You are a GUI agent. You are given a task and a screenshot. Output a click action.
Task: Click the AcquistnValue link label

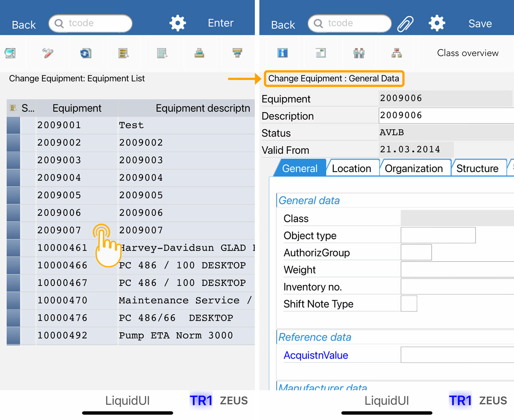[316, 355]
